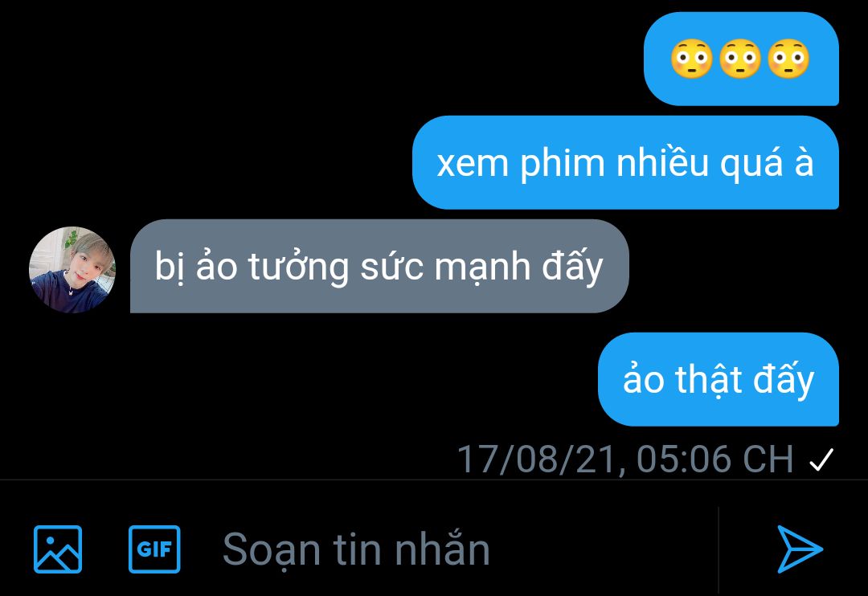The image size is (868, 596).
Task: Select the "xem phim nhiều quá à" message
Action: point(625,163)
